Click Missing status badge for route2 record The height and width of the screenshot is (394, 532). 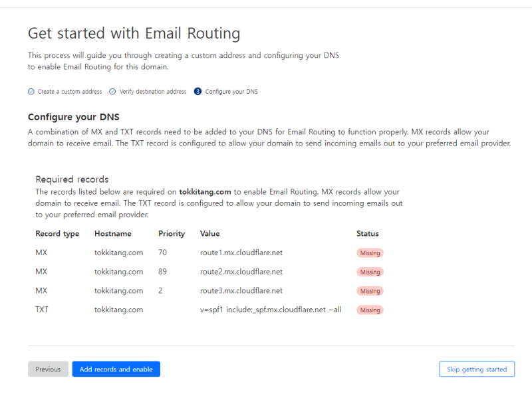370,272
